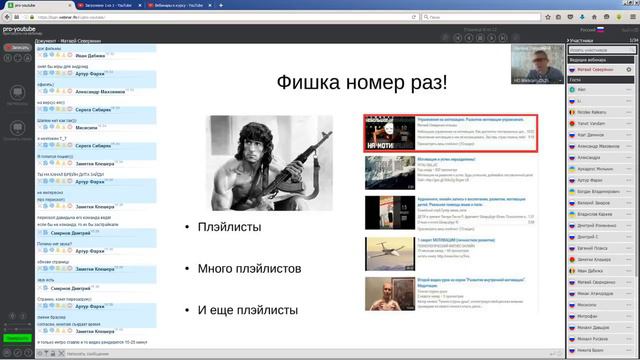Click the X icon in chat input bar
This screenshot has height=360, width=640.
61,353
